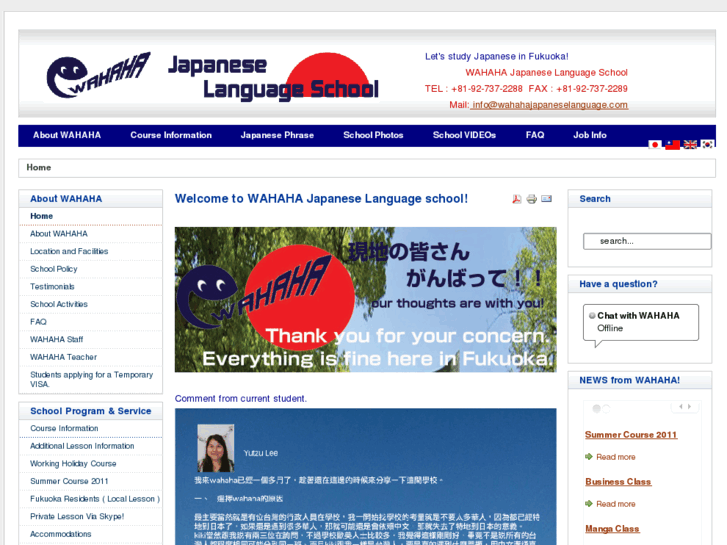This screenshot has width=727, height=545.
Task: Open the About WAHAHA top navigation menu
Action: pos(67,135)
